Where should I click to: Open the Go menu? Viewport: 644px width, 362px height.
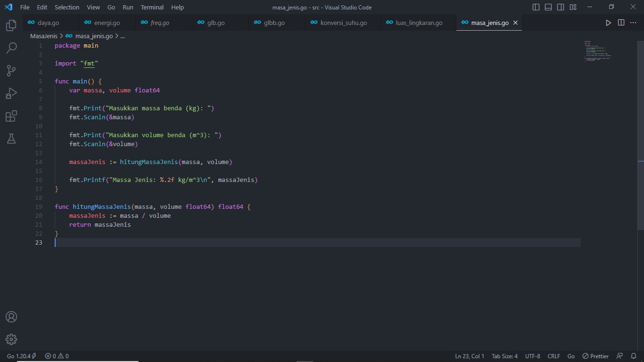[x=111, y=7]
